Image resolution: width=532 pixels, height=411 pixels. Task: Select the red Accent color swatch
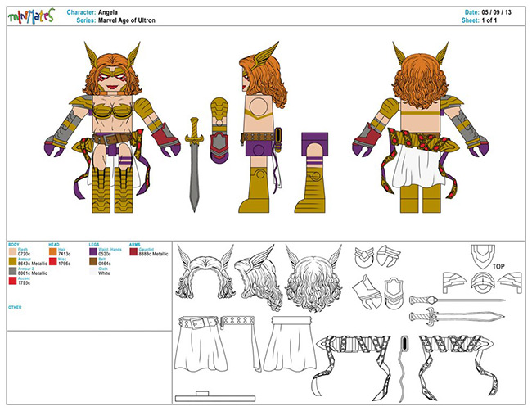pyautogui.click(x=12, y=281)
